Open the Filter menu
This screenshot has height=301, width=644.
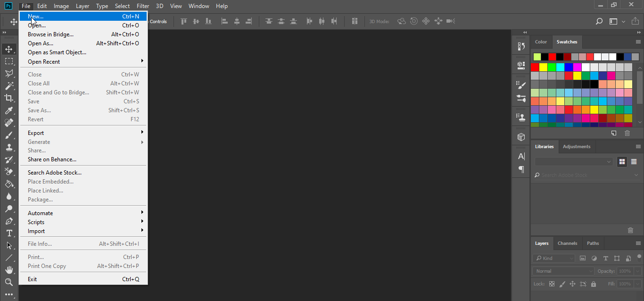143,6
